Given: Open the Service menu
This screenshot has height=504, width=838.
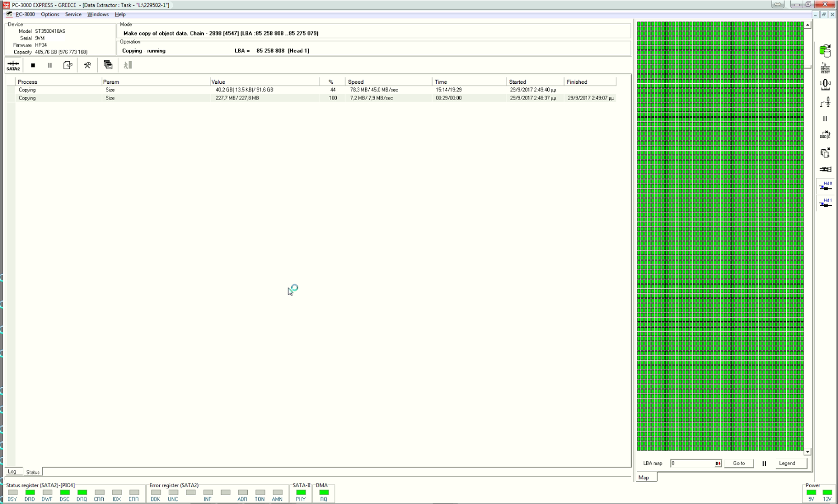Looking at the screenshot, I should [73, 15].
